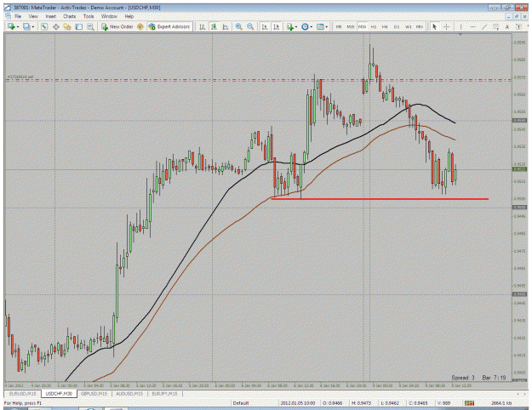Open the Window menu

pos(109,16)
